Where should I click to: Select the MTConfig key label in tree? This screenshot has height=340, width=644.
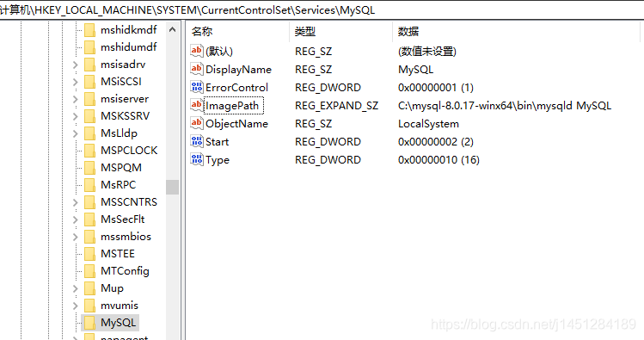click(x=125, y=271)
